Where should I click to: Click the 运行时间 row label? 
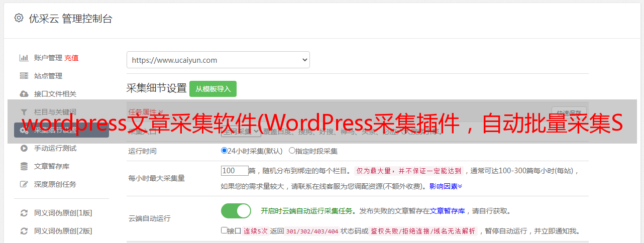pyautogui.click(x=143, y=151)
